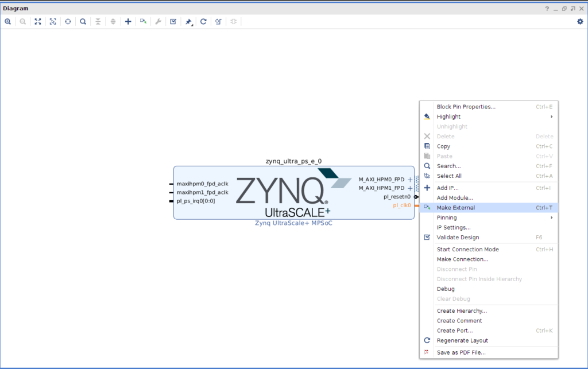The width and height of the screenshot is (588, 369).
Task: Choose Make External from the context menu
Action: click(455, 208)
